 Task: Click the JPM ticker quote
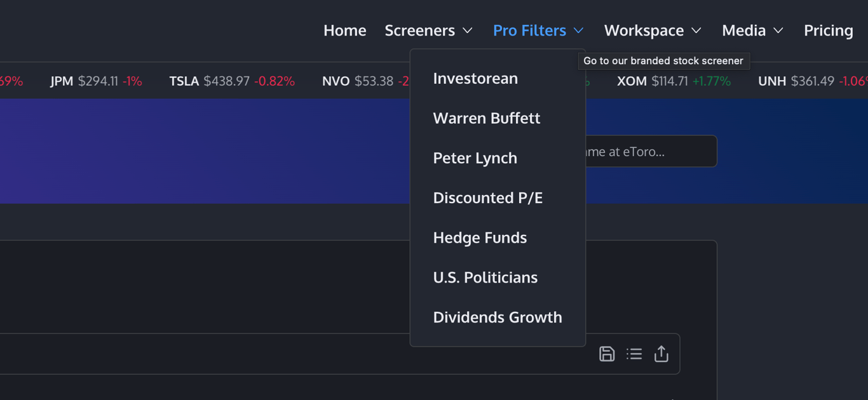click(x=96, y=81)
